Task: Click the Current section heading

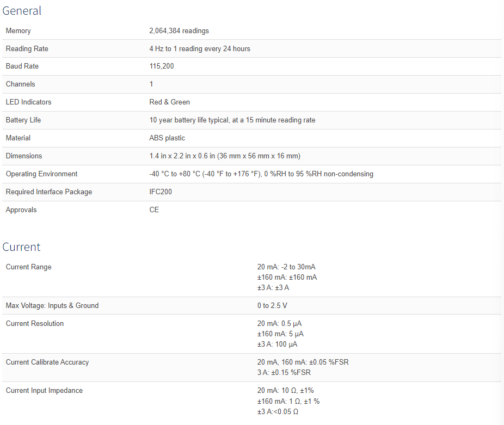Action: (22, 247)
